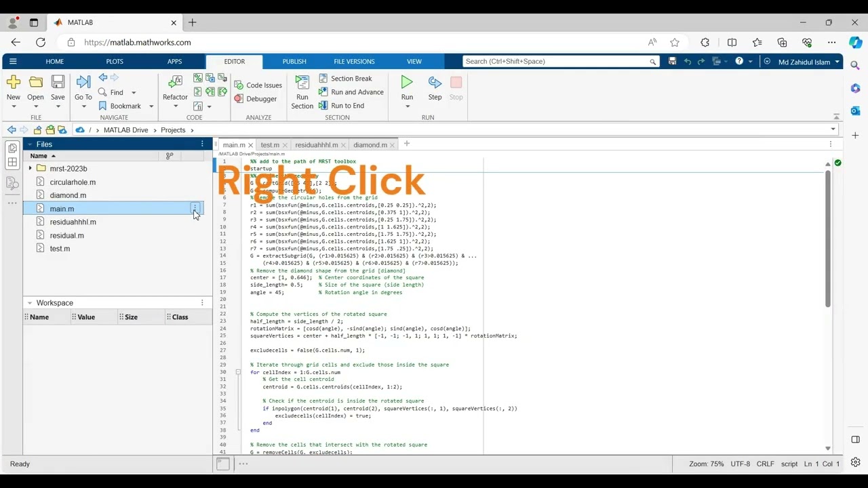
Task: Click the editor vertical scrollbar
Action: (828, 238)
